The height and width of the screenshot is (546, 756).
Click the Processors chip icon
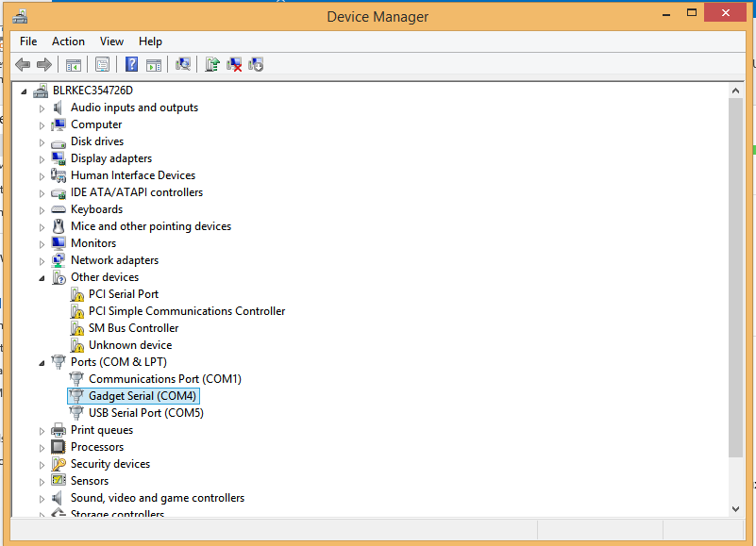[x=59, y=447]
